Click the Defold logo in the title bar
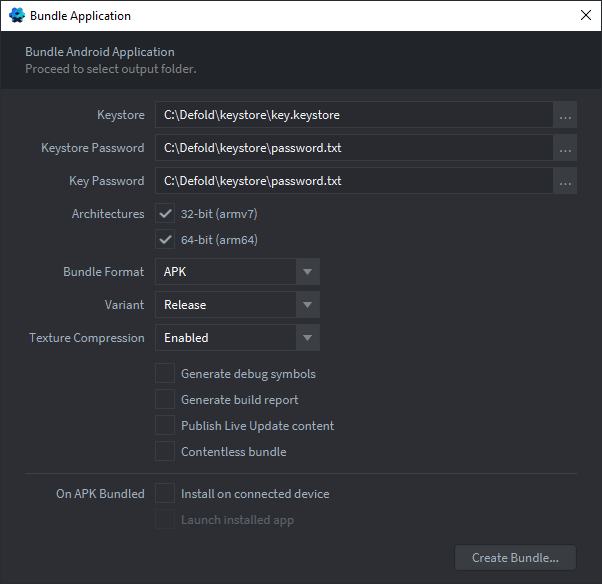The height and width of the screenshot is (584, 602). (17, 16)
